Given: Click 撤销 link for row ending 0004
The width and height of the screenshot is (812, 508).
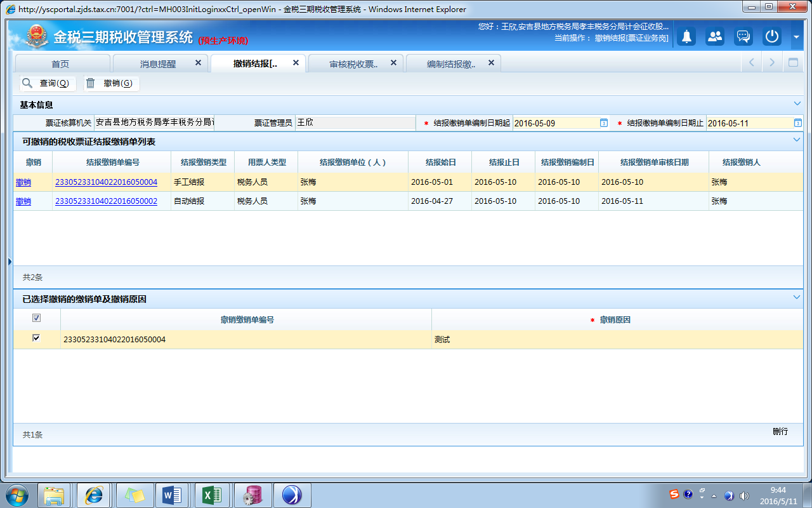Looking at the screenshot, I should click(x=23, y=182).
